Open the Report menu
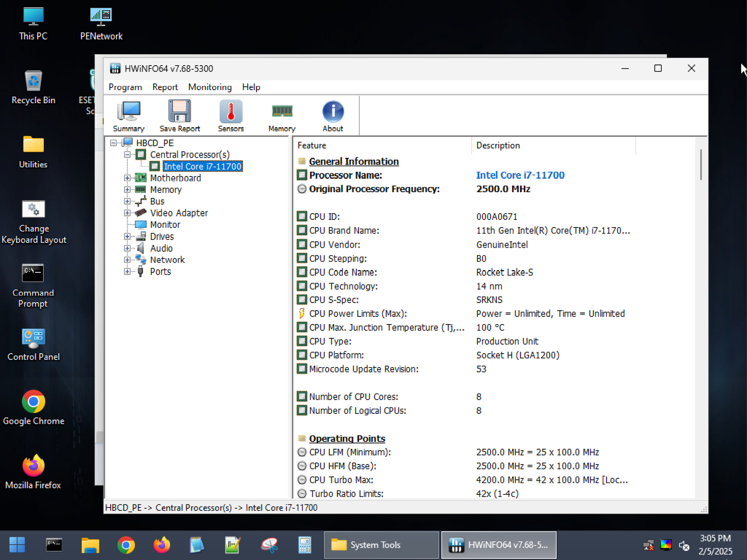The image size is (747, 560). coord(165,87)
